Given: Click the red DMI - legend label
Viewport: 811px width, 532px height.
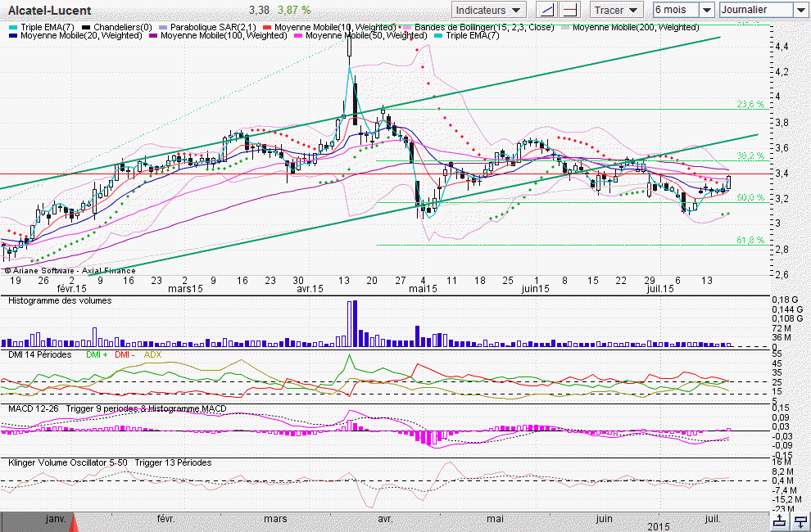Looking at the screenshot, I should (x=125, y=354).
